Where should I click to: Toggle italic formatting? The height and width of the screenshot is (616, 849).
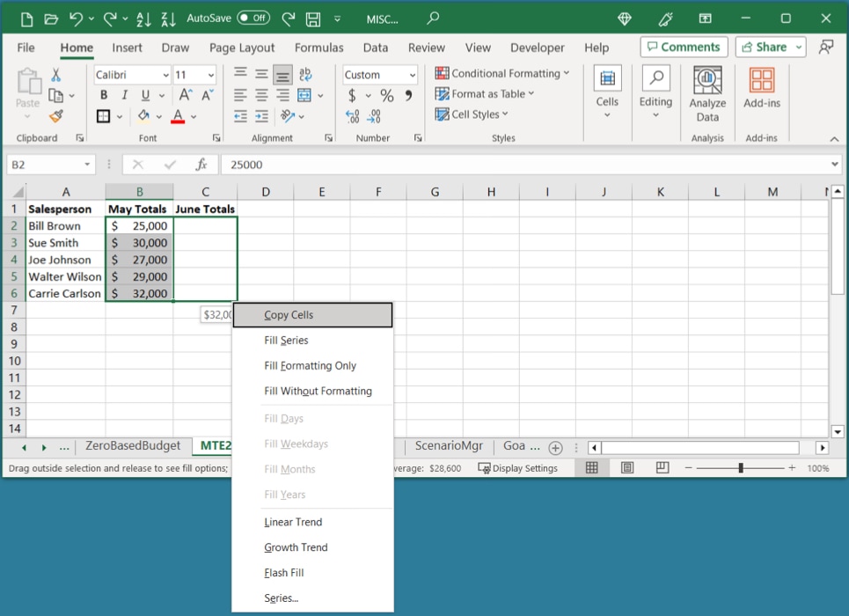(x=124, y=94)
